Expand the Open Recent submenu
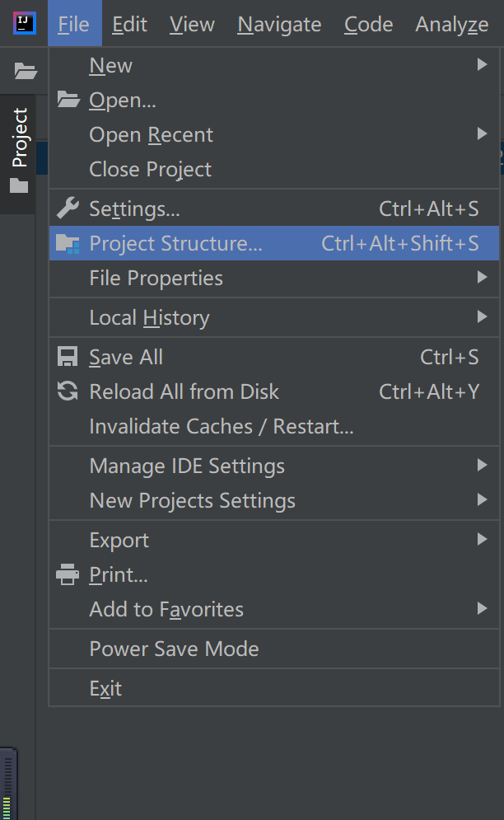504x820 pixels. (x=152, y=134)
